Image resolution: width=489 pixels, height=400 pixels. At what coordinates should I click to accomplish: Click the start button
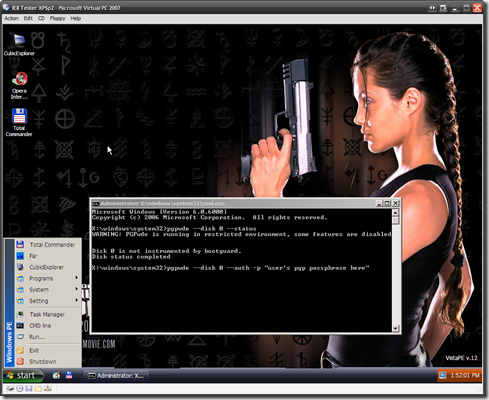pyautogui.click(x=23, y=375)
